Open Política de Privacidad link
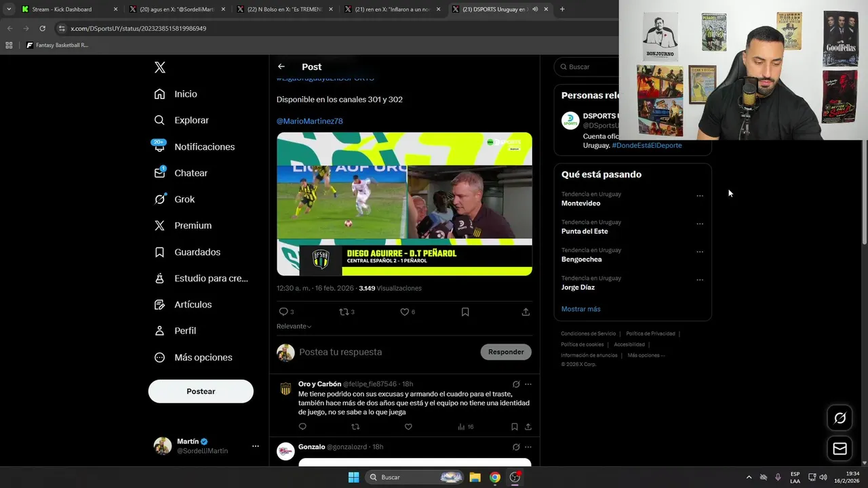Image resolution: width=868 pixels, height=488 pixels. 650,333
